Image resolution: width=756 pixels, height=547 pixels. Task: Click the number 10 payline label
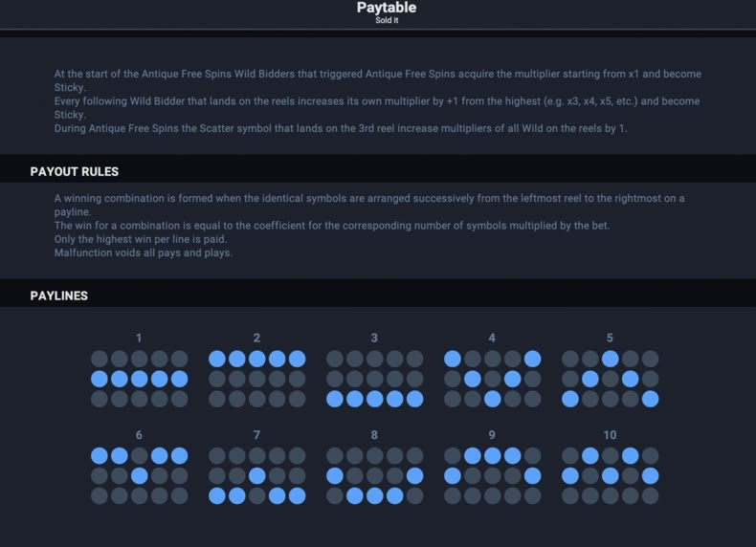click(x=610, y=435)
